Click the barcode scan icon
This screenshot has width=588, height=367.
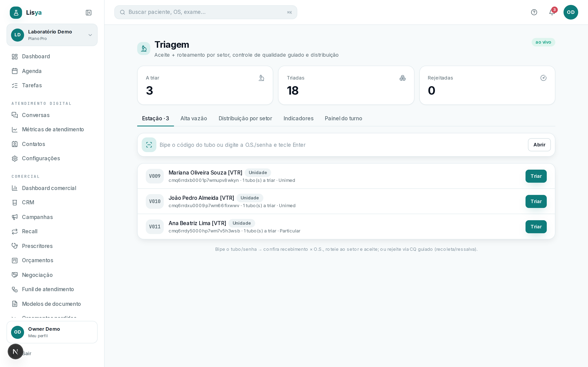[149, 145]
